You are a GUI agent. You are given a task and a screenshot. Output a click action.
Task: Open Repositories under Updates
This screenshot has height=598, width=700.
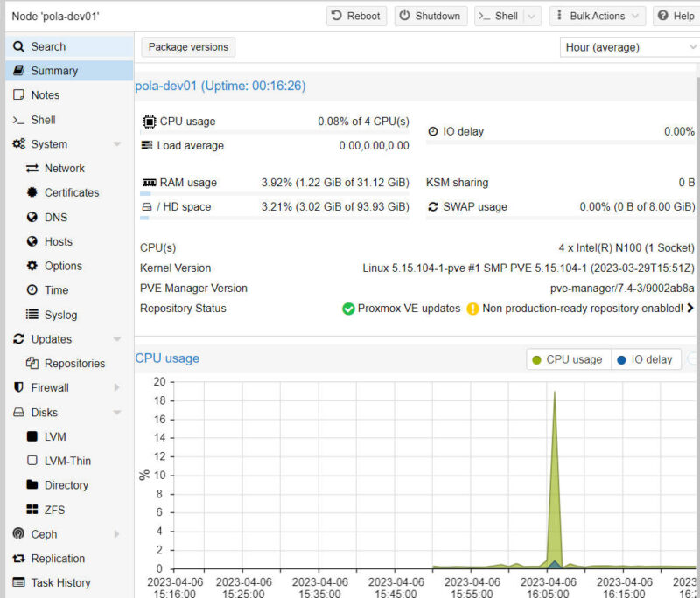coord(70,364)
